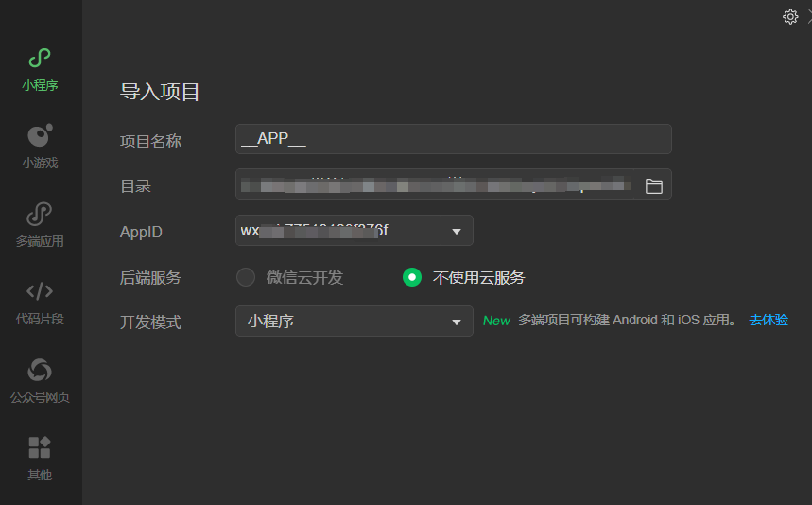Browse for directory with folder icon
Screen dimensions: 812x505
[x=654, y=186]
